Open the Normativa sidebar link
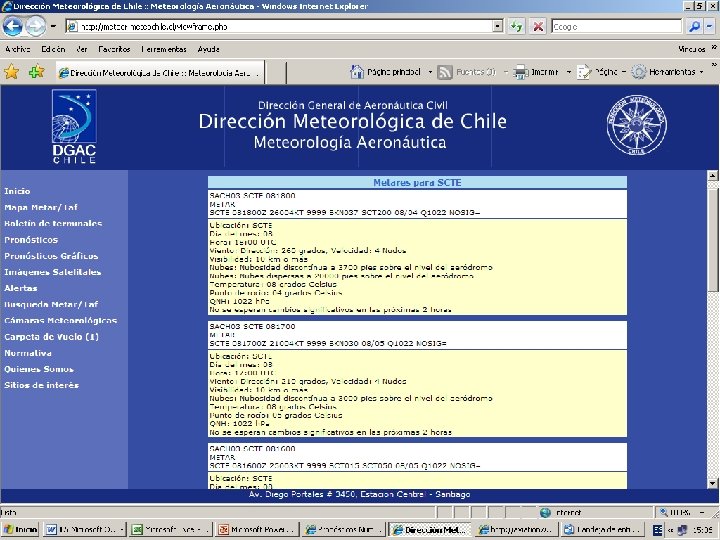The width and height of the screenshot is (720, 540). pos(28,353)
